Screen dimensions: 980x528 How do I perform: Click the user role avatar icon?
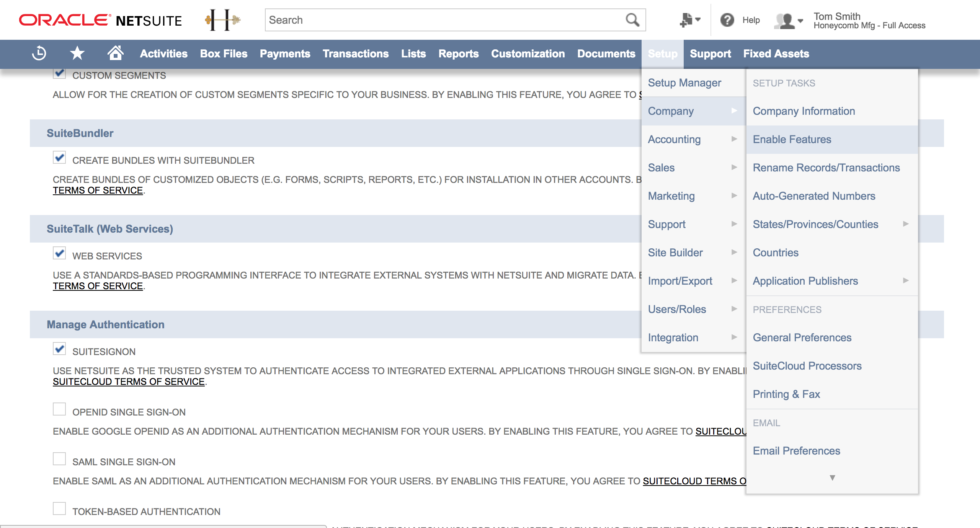tap(784, 21)
